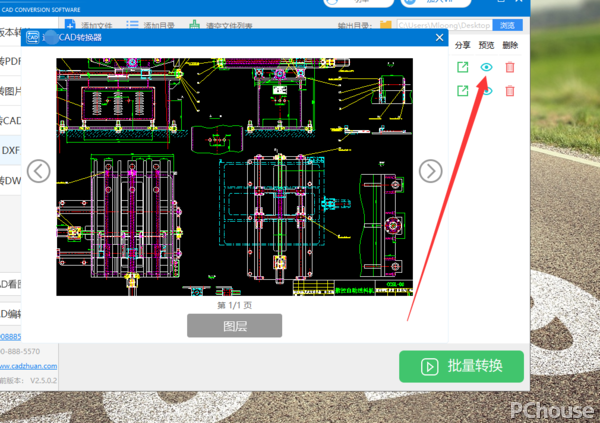This screenshot has height=423, width=600.
Task: Start conversion with 批量转换 button
Action: coord(461,366)
